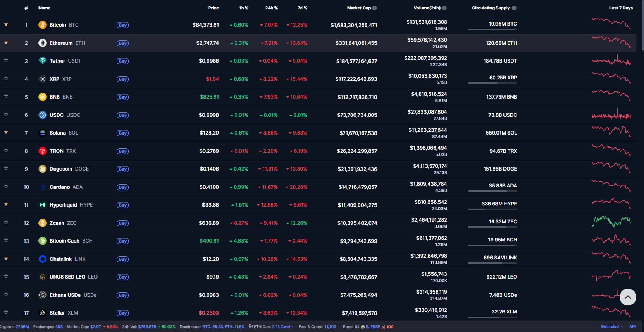The width and height of the screenshot is (644, 332).
Task: Remove Bitcoin from watchlist via star
Action: [x=6, y=24]
